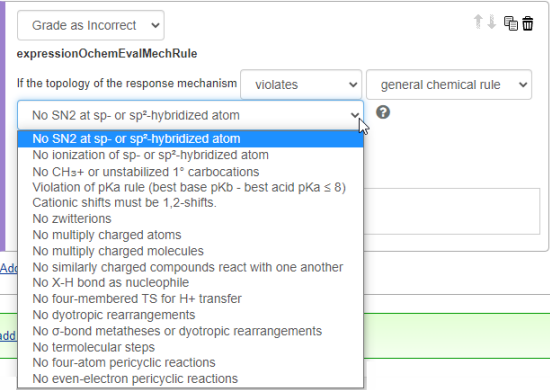Select No ionization of sp- or sp²-hybridized atom

click(190, 155)
